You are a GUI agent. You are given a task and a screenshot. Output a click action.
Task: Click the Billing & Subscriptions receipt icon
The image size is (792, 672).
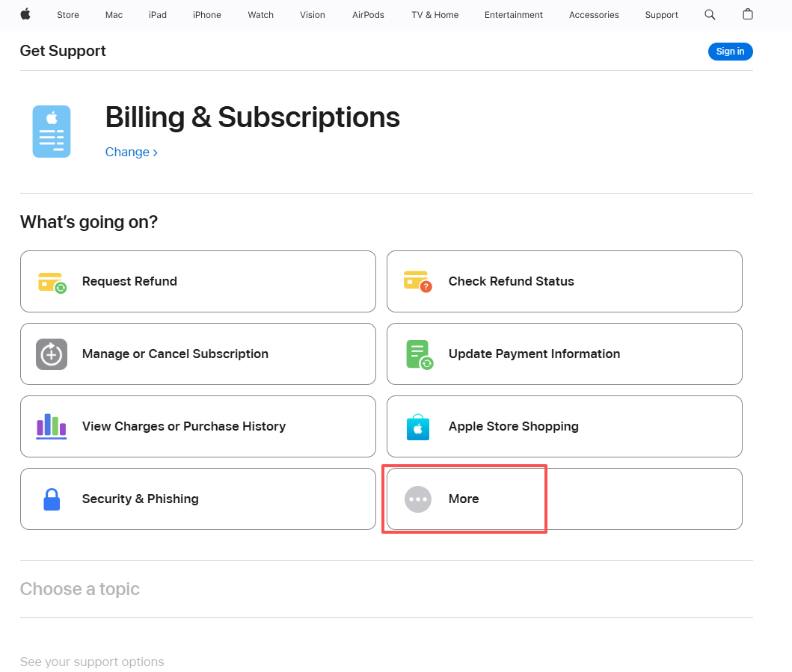(x=52, y=132)
